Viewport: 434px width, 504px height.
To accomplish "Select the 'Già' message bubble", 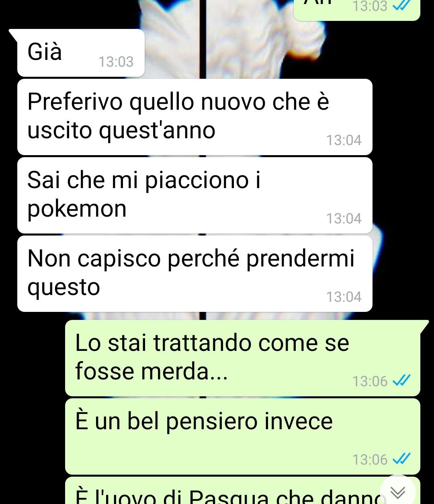I will 81,53.
